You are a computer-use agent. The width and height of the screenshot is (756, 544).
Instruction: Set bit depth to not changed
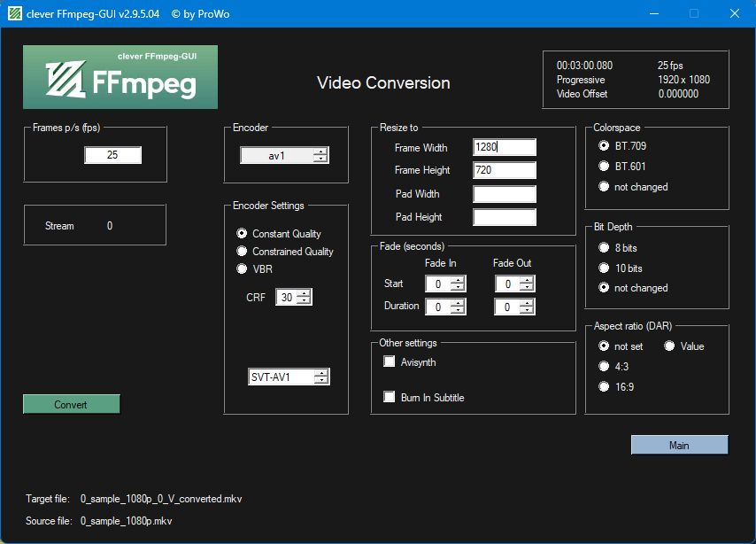pos(604,288)
